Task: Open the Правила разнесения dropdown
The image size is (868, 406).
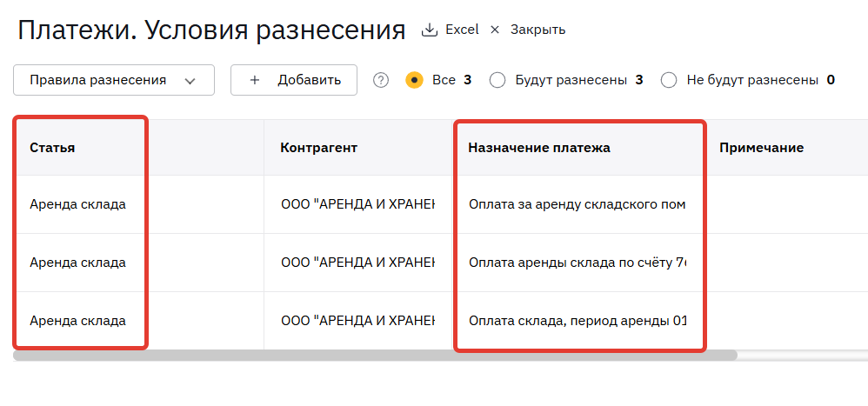Action: tap(113, 80)
